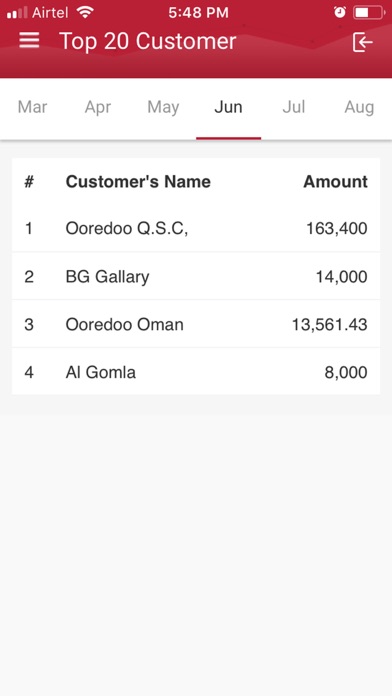Open the hamburger menu
Screen dimensions: 392x696
pyautogui.click(x=29, y=41)
